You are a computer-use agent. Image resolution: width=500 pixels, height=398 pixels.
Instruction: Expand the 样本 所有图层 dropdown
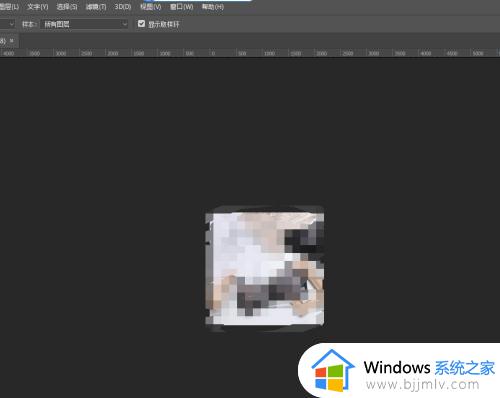[84, 24]
